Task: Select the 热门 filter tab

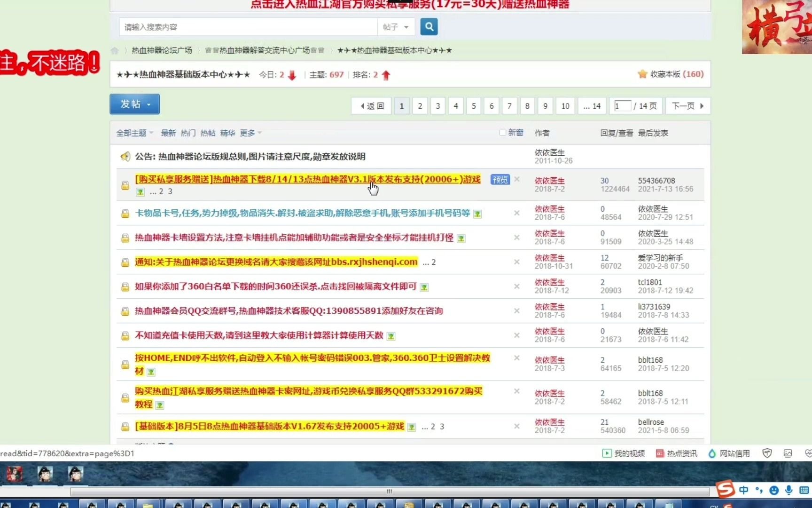Action: click(x=188, y=133)
